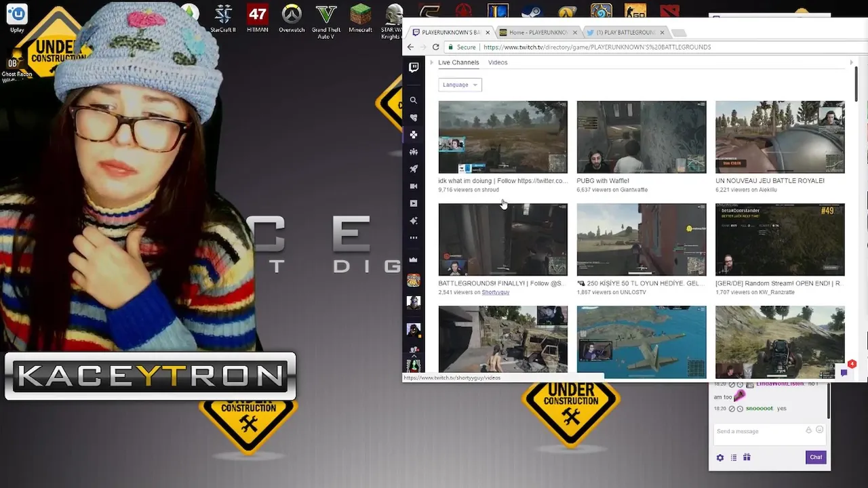Click the gift icon in chat panel

point(747,457)
